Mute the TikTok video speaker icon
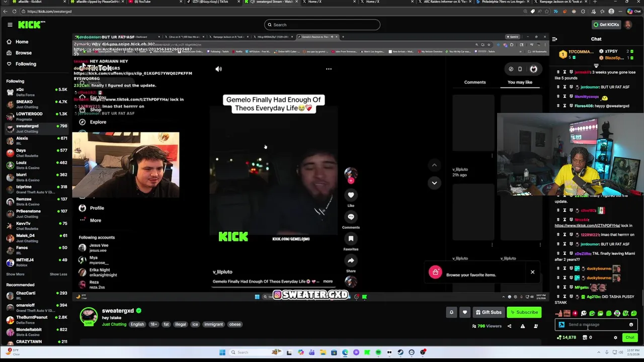Image resolution: width=644 pixels, height=362 pixels. pos(218,69)
